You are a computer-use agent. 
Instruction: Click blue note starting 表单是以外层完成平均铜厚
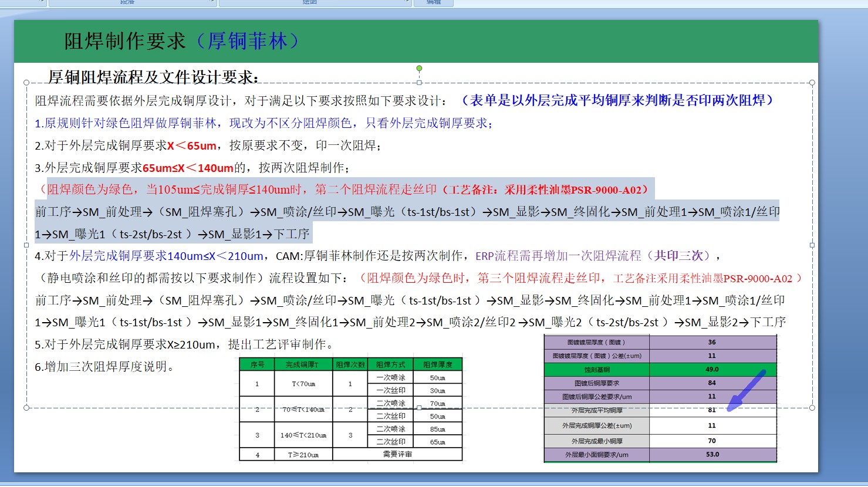pyautogui.click(x=618, y=100)
